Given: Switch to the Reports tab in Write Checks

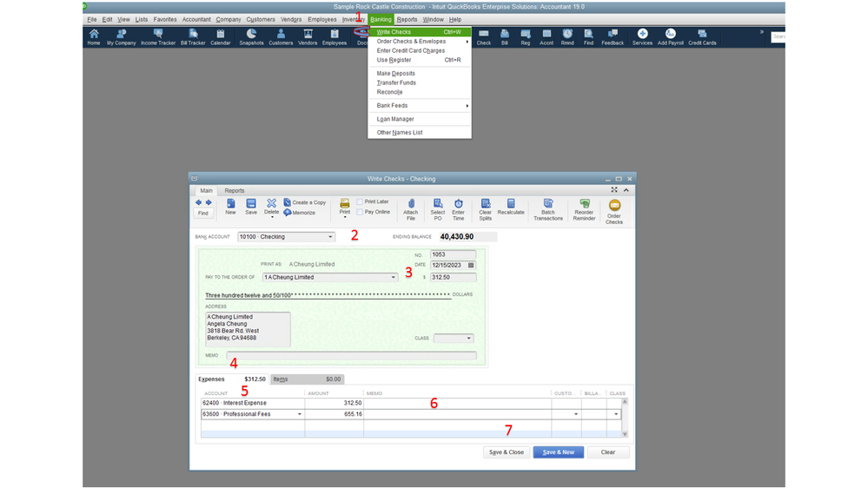Looking at the screenshot, I should [x=235, y=190].
